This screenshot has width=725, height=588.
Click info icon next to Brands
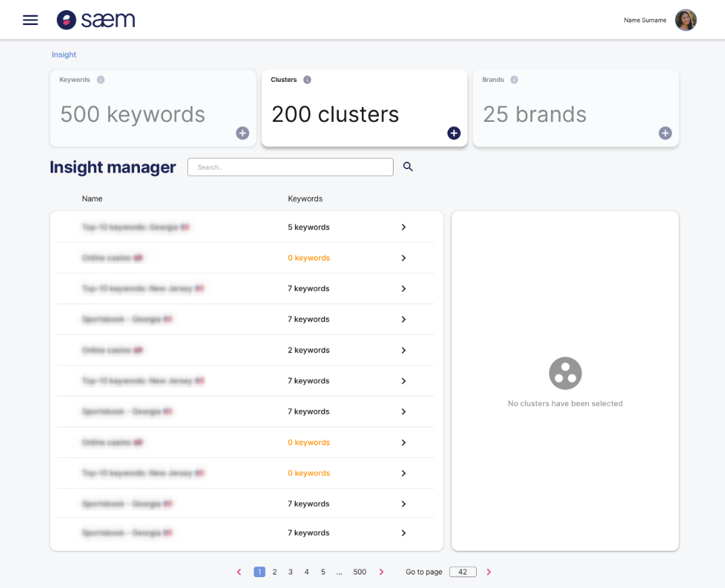[x=514, y=80]
